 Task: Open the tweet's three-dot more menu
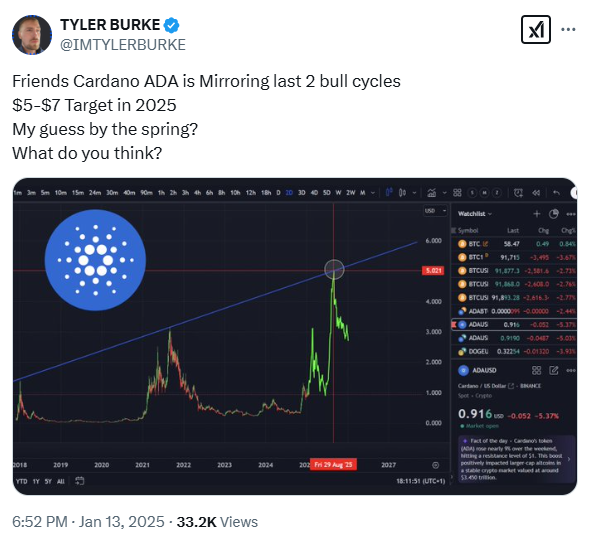(568, 30)
